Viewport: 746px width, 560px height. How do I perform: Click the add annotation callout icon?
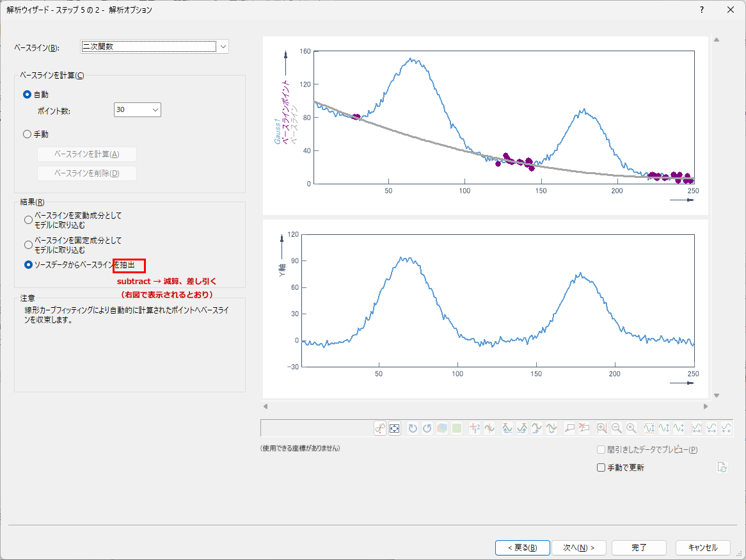click(x=569, y=429)
